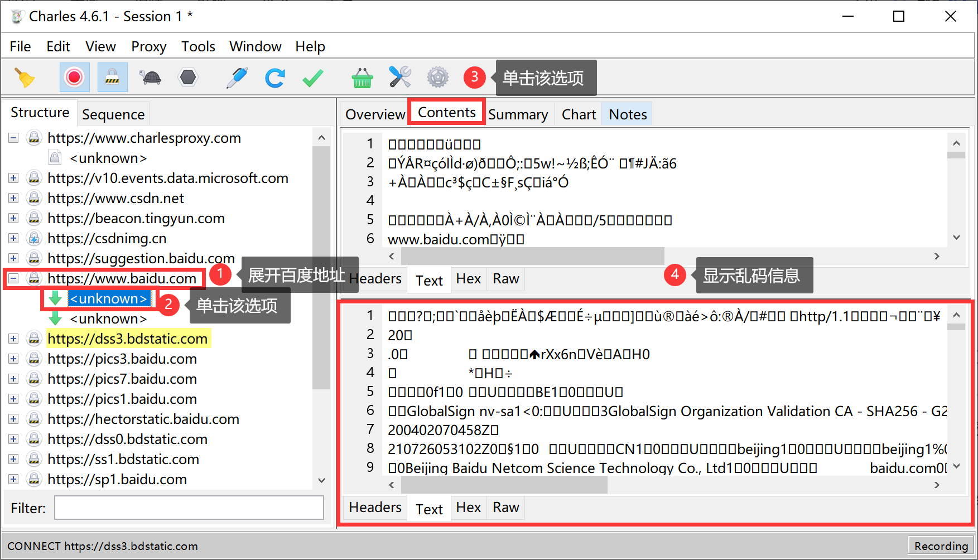
Task: Open the Proxy menu
Action: (148, 46)
